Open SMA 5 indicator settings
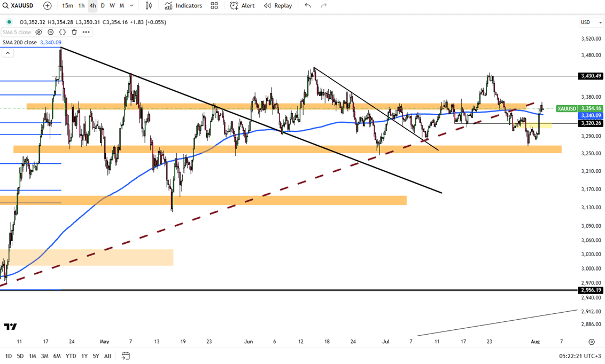Screen dimensions: 605x364 51,32
